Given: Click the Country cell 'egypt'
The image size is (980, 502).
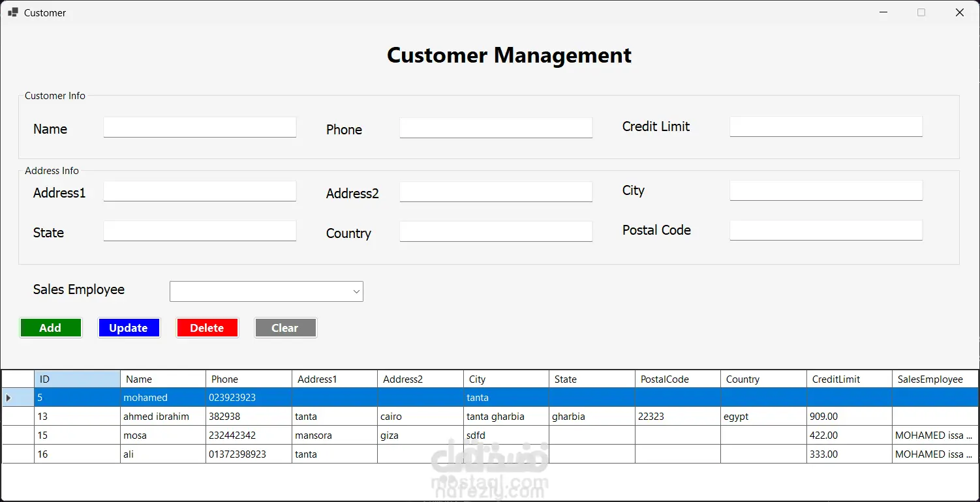Looking at the screenshot, I should pos(763,417).
